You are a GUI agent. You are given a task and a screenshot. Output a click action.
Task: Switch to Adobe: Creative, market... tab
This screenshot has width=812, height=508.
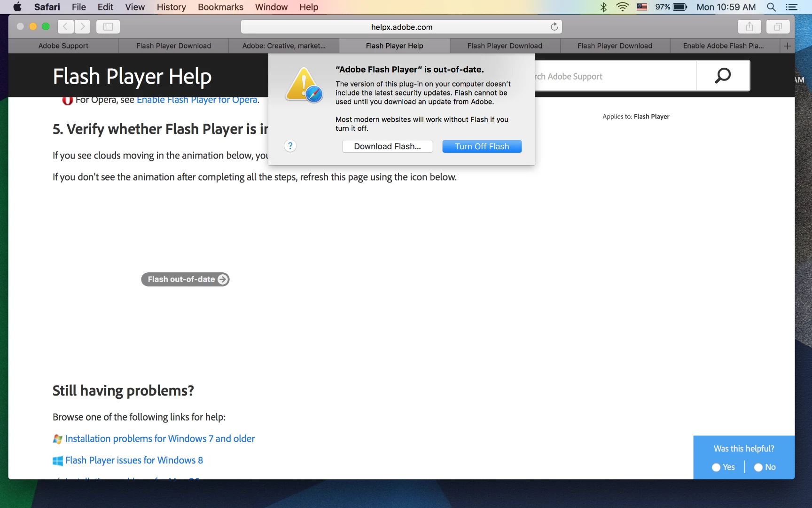(x=284, y=46)
